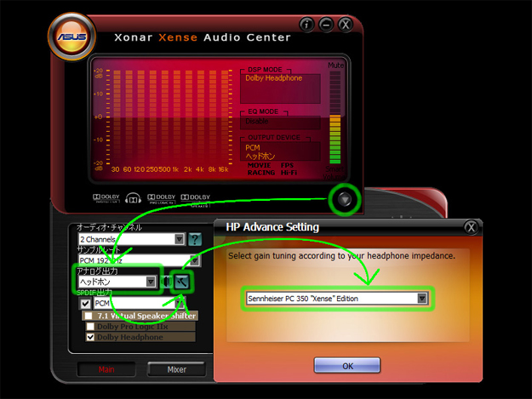Select the FPS preset mode
532x399 pixels.
tap(287, 165)
